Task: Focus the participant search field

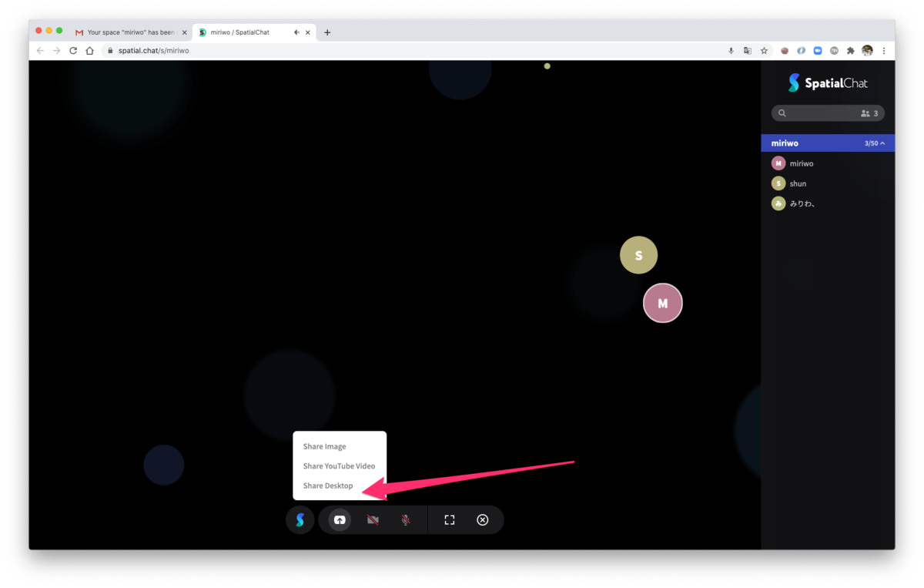Action: (x=828, y=113)
